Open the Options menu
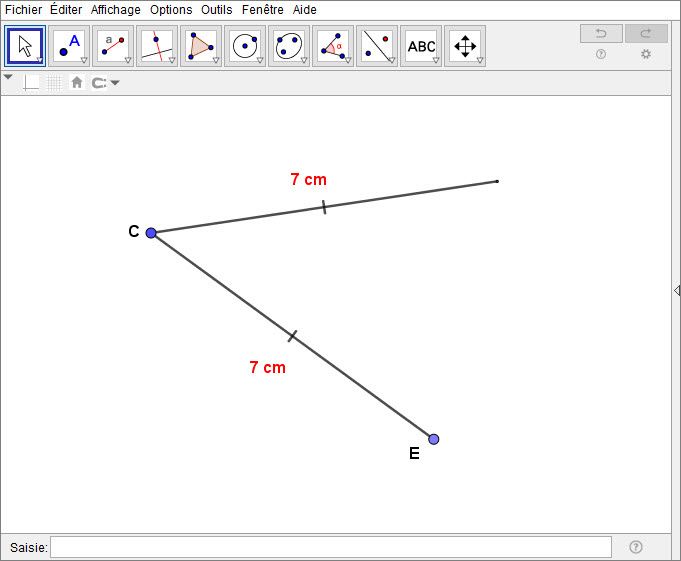 171,10
